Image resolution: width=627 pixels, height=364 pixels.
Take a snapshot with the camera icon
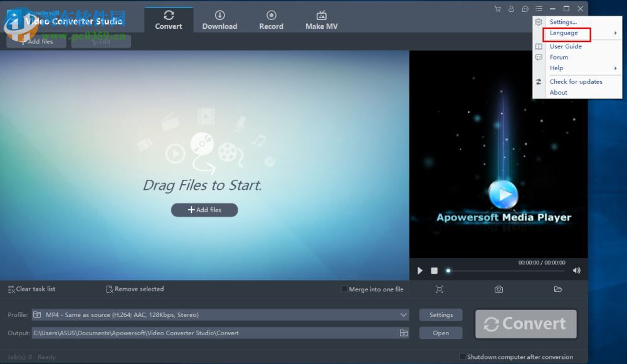[498, 289]
